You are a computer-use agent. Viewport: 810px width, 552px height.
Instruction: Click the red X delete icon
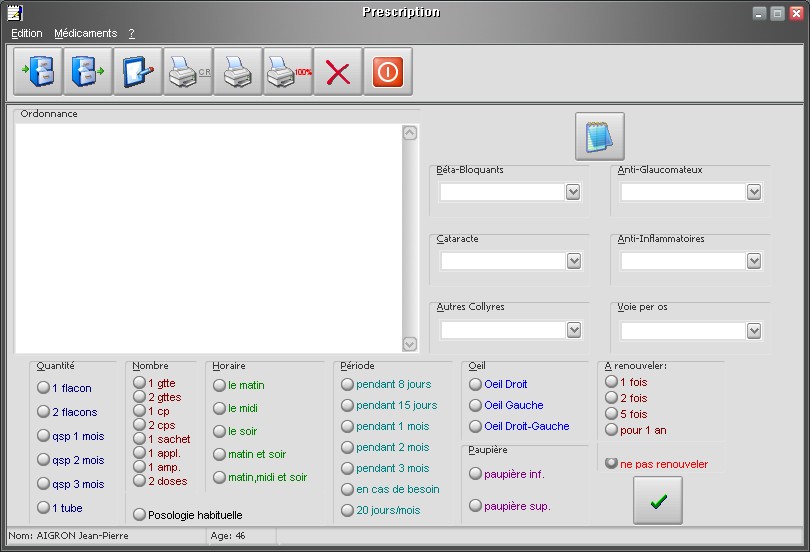tap(338, 72)
